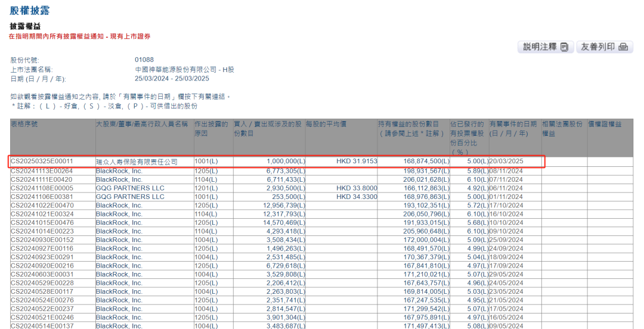Open event date link 20/03/2025
Viewport: 644px width, 329px height.
click(x=506, y=161)
